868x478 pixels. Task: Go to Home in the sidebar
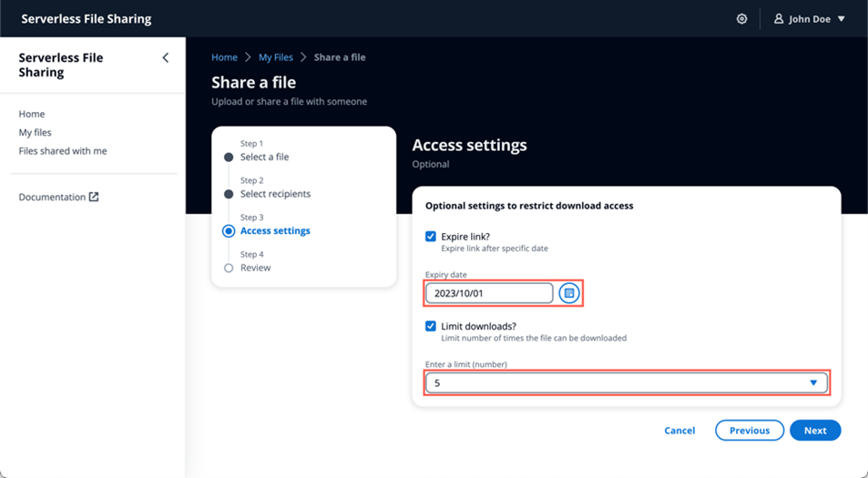[x=32, y=114]
